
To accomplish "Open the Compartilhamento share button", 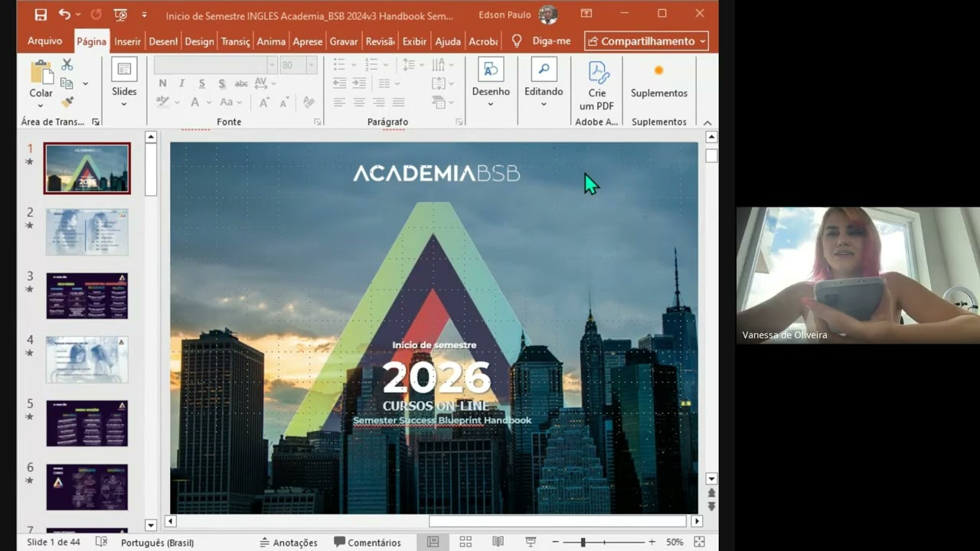I will coord(647,41).
